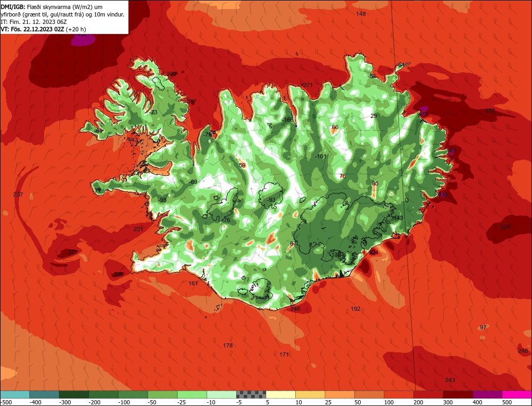This screenshot has width=532, height=406.
Task: Select the value 29 in northeast Iceland
Action: coord(373,116)
